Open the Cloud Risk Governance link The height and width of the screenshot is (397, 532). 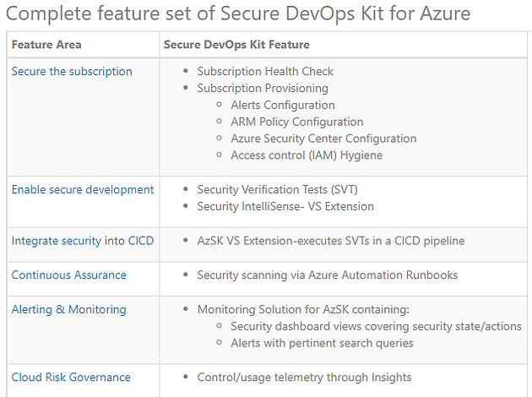71,378
